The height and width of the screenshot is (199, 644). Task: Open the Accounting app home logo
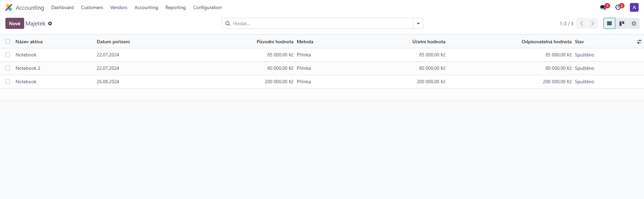[x=9, y=7]
